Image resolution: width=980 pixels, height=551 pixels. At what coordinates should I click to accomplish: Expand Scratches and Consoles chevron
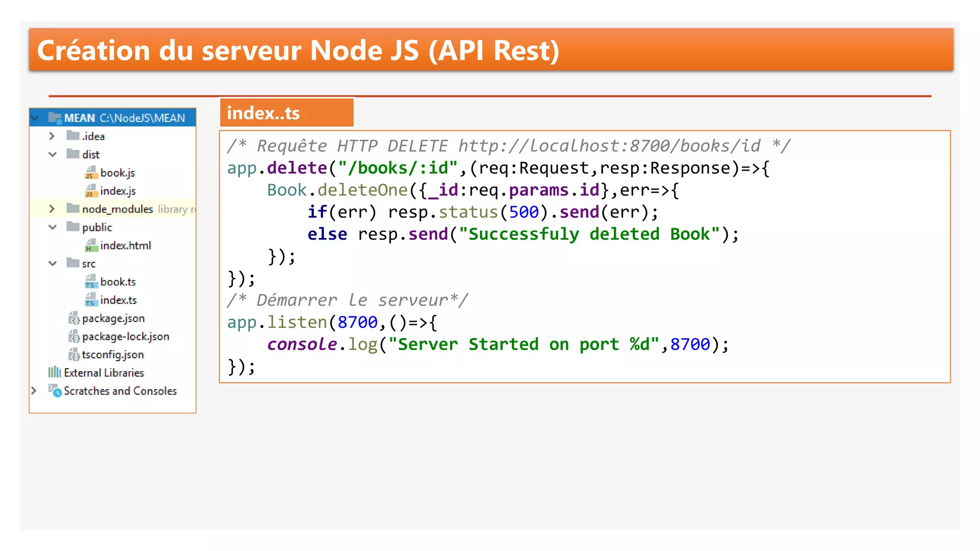34,390
